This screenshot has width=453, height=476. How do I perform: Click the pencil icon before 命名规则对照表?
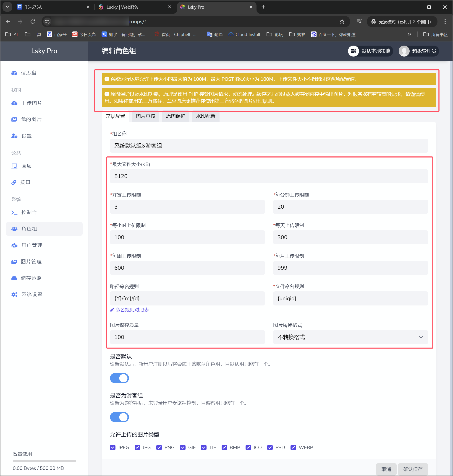(x=112, y=310)
